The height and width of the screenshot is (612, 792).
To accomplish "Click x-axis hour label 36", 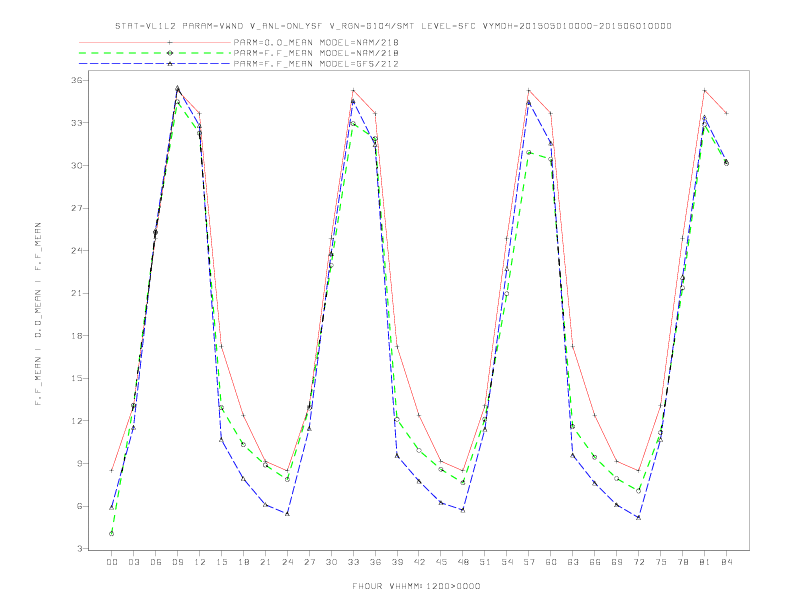I will tap(375, 562).
